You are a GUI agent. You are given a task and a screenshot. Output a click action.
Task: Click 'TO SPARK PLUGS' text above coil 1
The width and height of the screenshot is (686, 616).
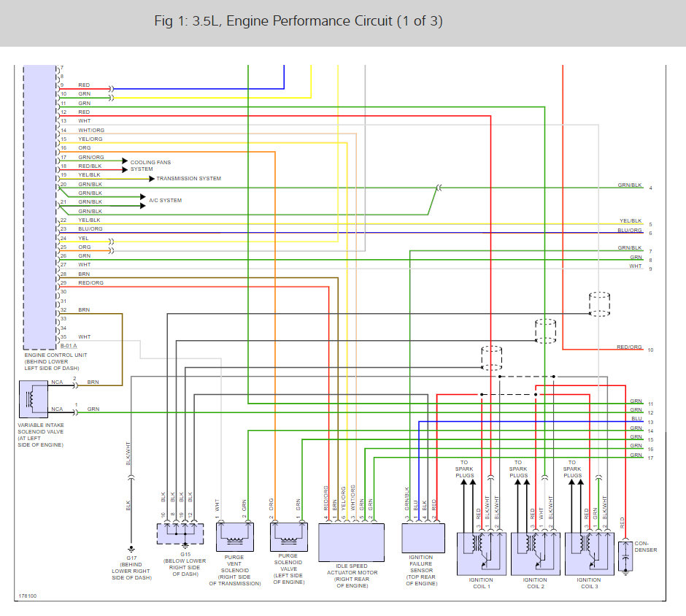(464, 469)
